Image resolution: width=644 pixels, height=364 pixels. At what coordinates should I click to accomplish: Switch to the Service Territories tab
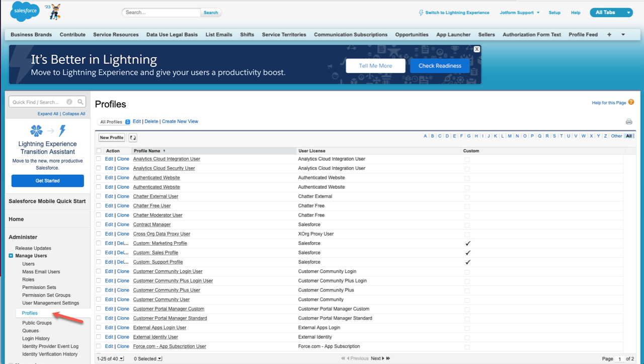(284, 35)
